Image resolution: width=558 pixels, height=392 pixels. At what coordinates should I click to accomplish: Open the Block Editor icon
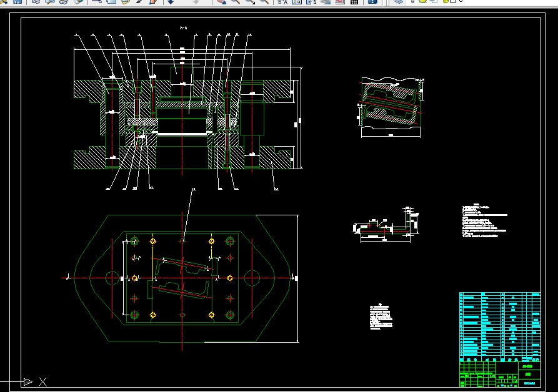(x=153, y=1)
